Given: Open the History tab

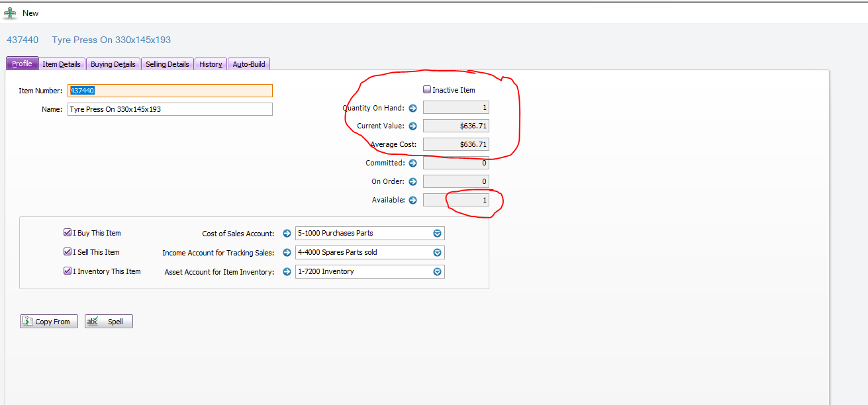Looking at the screenshot, I should click(211, 64).
